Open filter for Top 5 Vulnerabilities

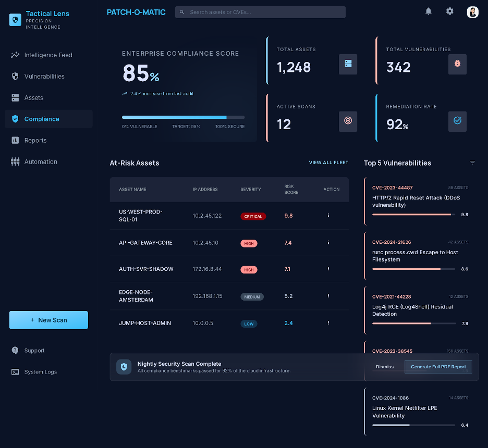coord(472,163)
